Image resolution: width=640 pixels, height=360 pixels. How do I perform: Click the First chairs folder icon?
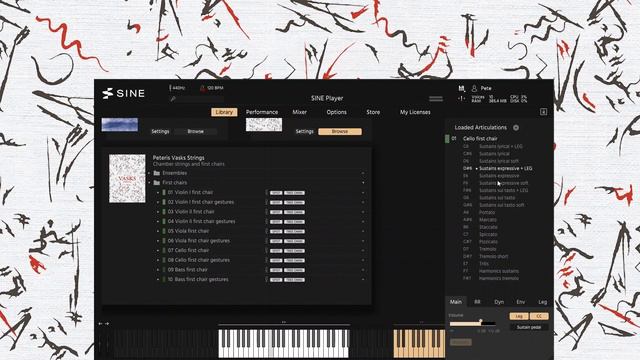pos(157,182)
